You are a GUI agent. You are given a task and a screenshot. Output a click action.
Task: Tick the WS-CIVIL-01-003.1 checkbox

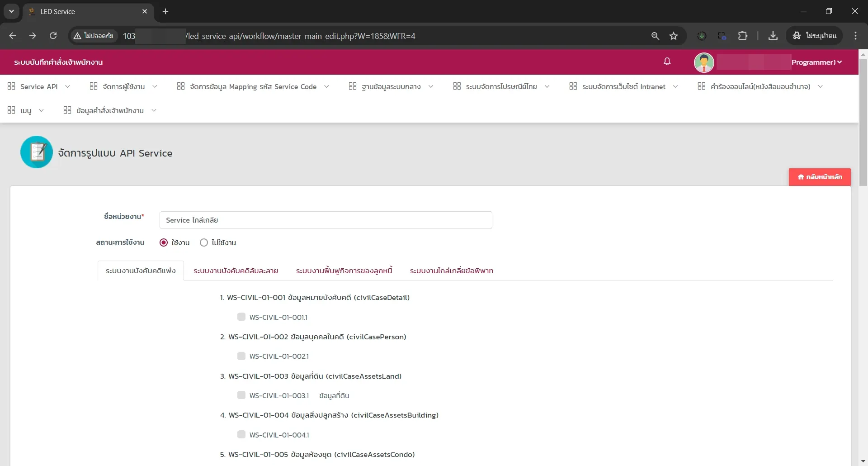(x=241, y=395)
